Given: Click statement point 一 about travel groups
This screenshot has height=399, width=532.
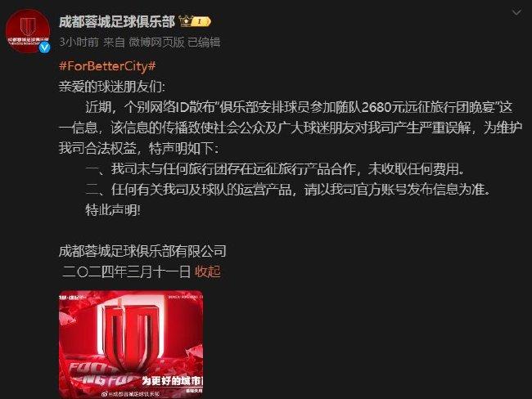Looking at the screenshot, I should pos(275,168).
